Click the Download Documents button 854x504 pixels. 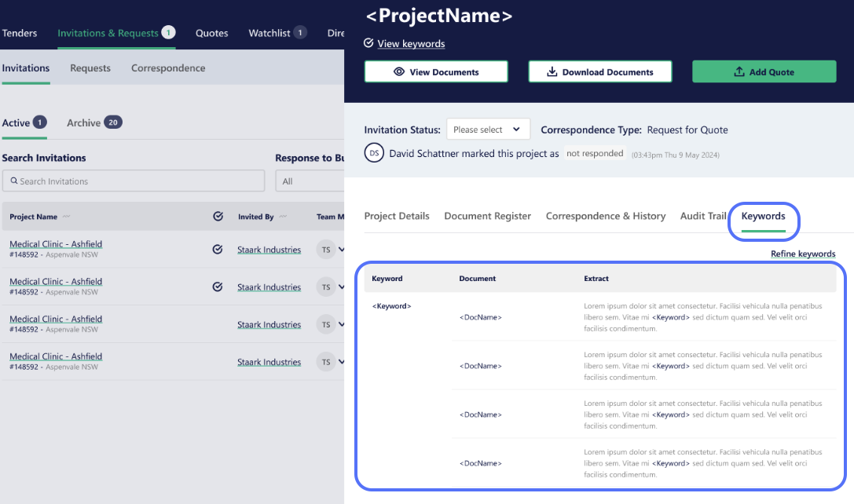tap(600, 72)
